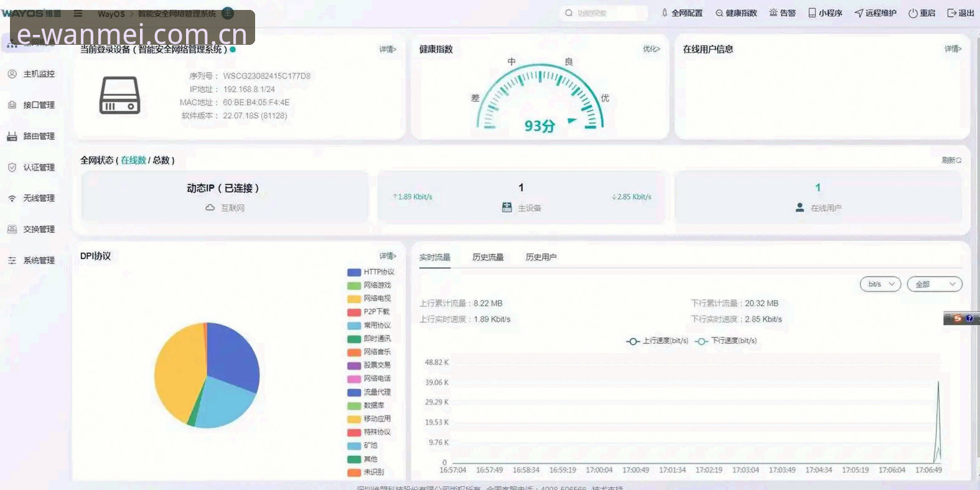This screenshot has width=980, height=490.
Task: Open 详情> of the DPI协议 card
Action: click(388, 256)
